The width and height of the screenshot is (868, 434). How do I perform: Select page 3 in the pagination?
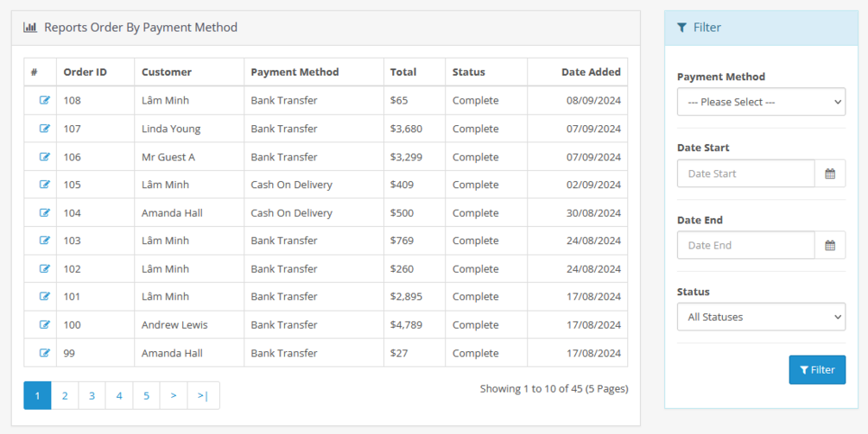tap(92, 395)
